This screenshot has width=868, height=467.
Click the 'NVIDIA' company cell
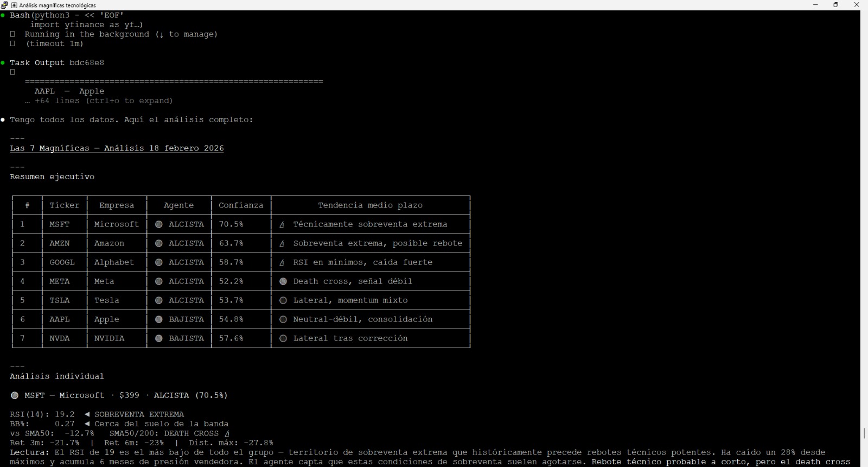(109, 338)
